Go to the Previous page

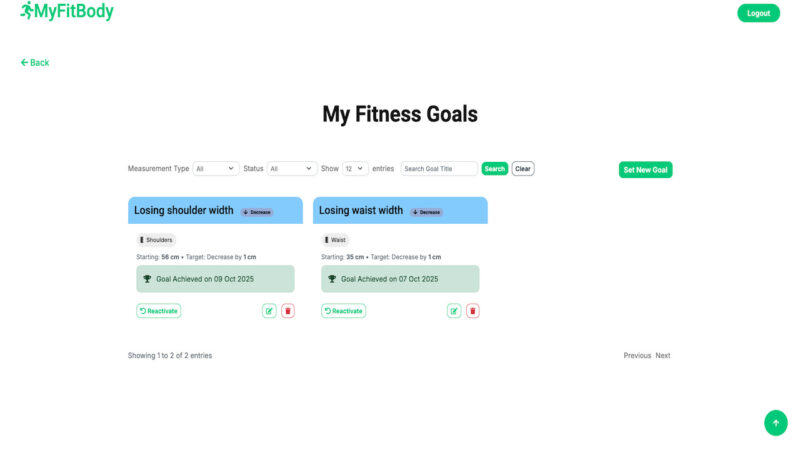click(x=637, y=356)
